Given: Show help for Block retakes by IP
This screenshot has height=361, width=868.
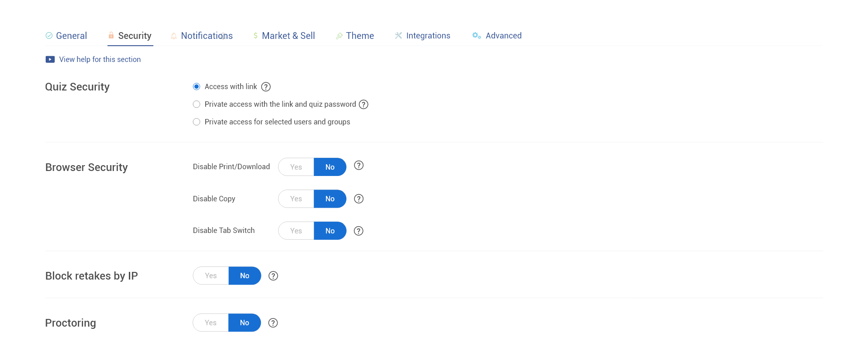Looking at the screenshot, I should (x=273, y=276).
